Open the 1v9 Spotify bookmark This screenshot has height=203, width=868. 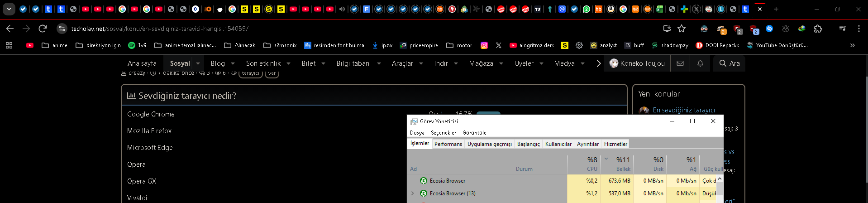pos(138,45)
